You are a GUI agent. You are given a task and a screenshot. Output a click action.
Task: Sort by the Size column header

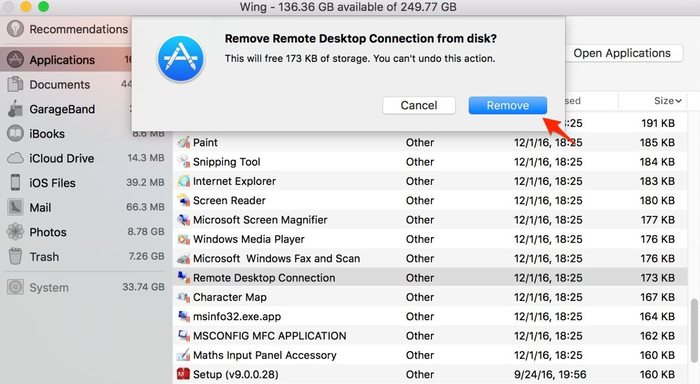[667, 101]
